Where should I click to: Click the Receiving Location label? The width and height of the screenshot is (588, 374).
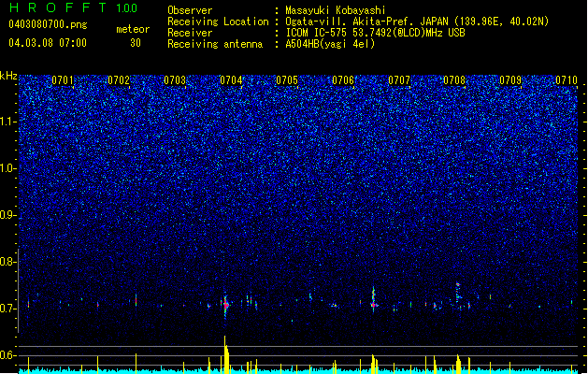[x=218, y=22]
